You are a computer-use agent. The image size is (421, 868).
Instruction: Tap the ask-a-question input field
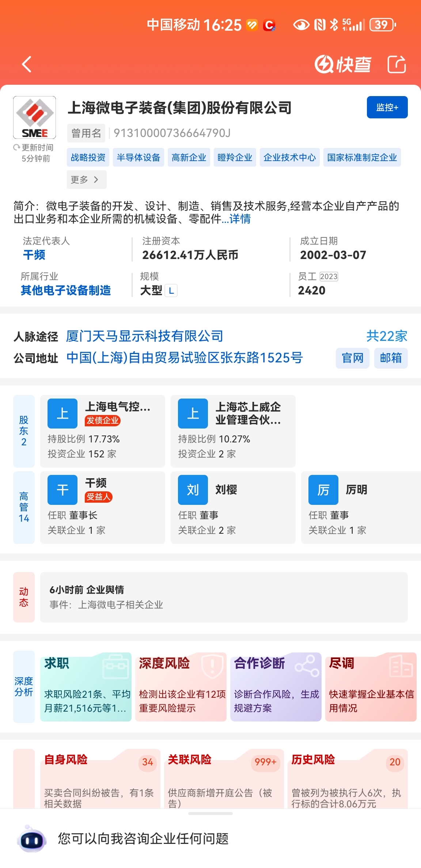click(x=143, y=839)
